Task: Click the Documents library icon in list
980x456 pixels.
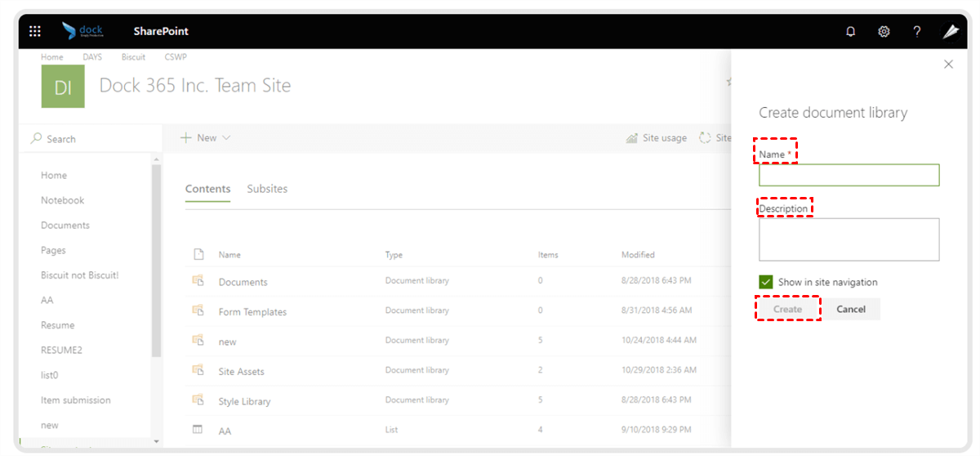Action: pos(198,281)
